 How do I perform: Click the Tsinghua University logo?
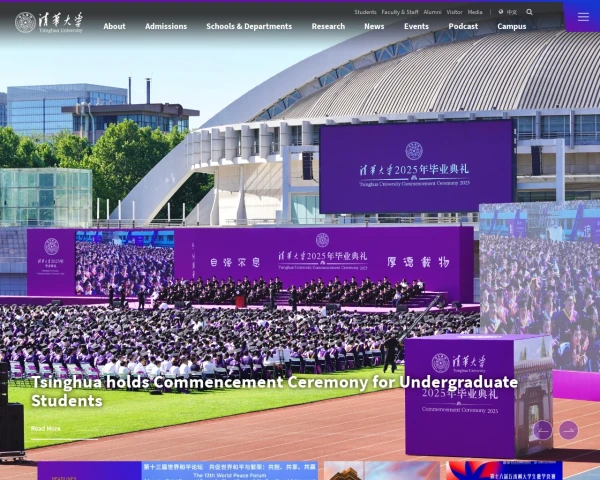pos(49,22)
